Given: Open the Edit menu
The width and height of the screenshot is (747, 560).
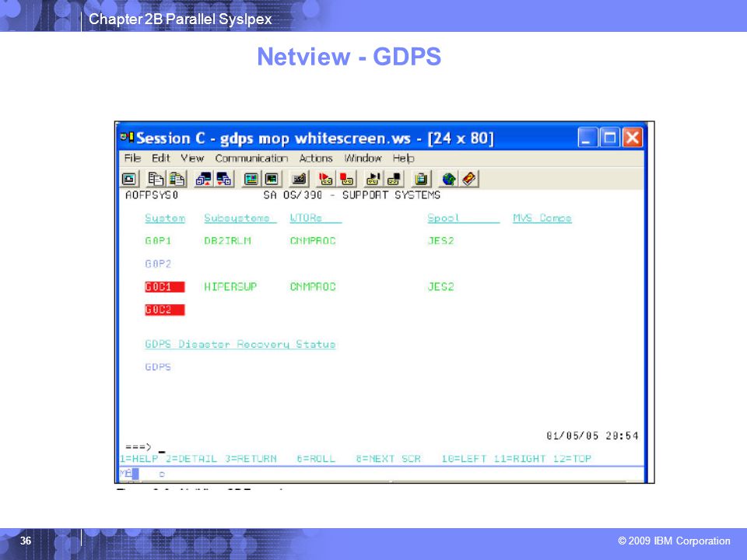Looking at the screenshot, I should click(x=160, y=158).
